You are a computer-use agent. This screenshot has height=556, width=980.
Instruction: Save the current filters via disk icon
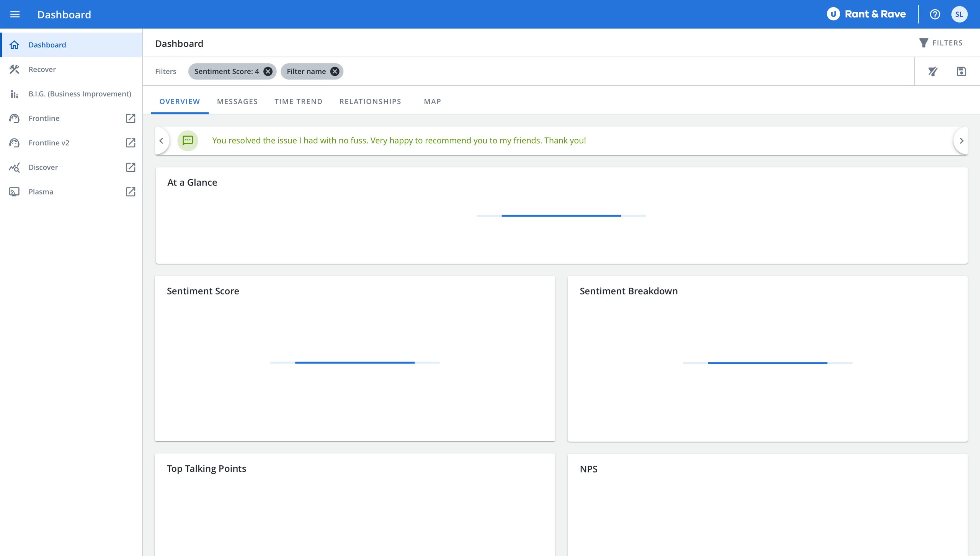[x=961, y=72]
